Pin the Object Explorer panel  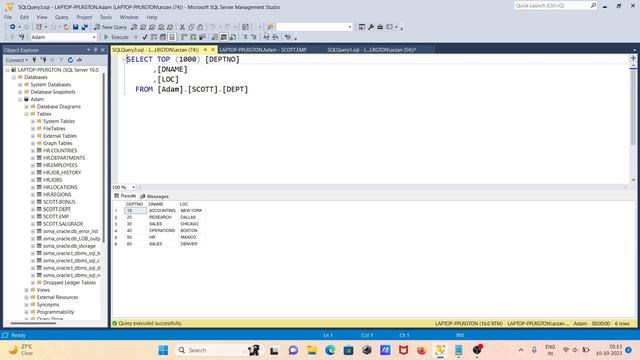[x=96, y=50]
